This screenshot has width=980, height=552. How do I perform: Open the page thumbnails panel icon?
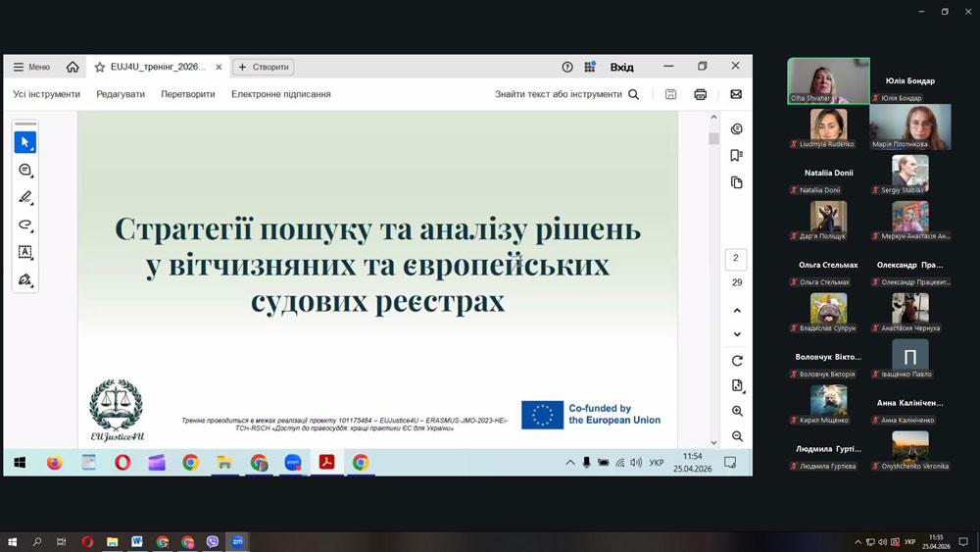coord(737,182)
